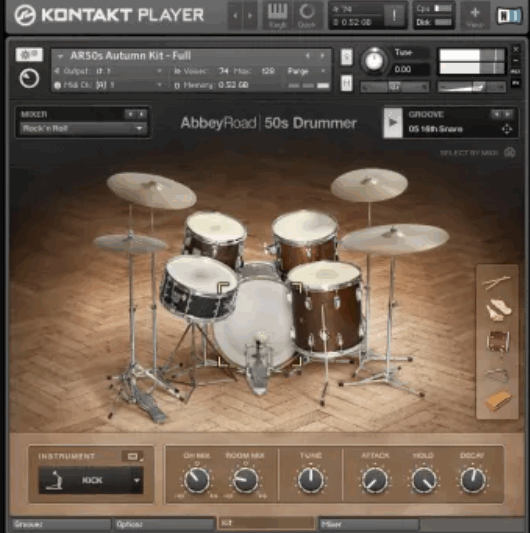Click the panic exclamation button
The image size is (530, 533).
point(394,15)
